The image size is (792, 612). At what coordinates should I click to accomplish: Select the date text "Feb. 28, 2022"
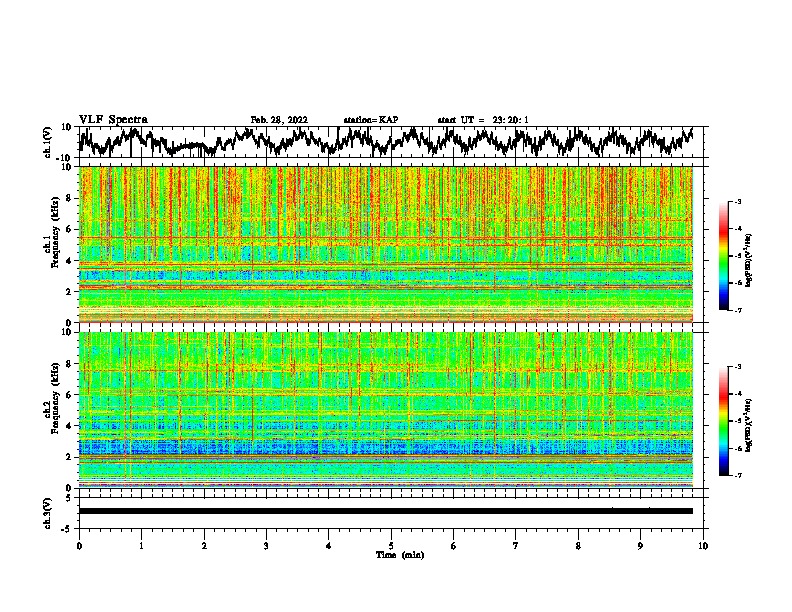click(279, 120)
